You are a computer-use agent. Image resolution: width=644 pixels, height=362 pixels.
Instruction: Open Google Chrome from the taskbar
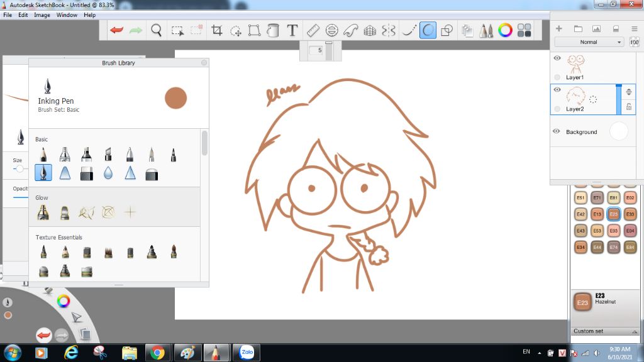click(x=158, y=353)
